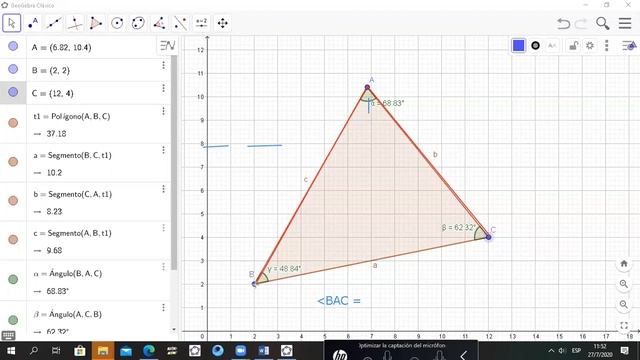The width and height of the screenshot is (640, 360).
Task: Toggle visibility of point A
Action: tap(13, 46)
